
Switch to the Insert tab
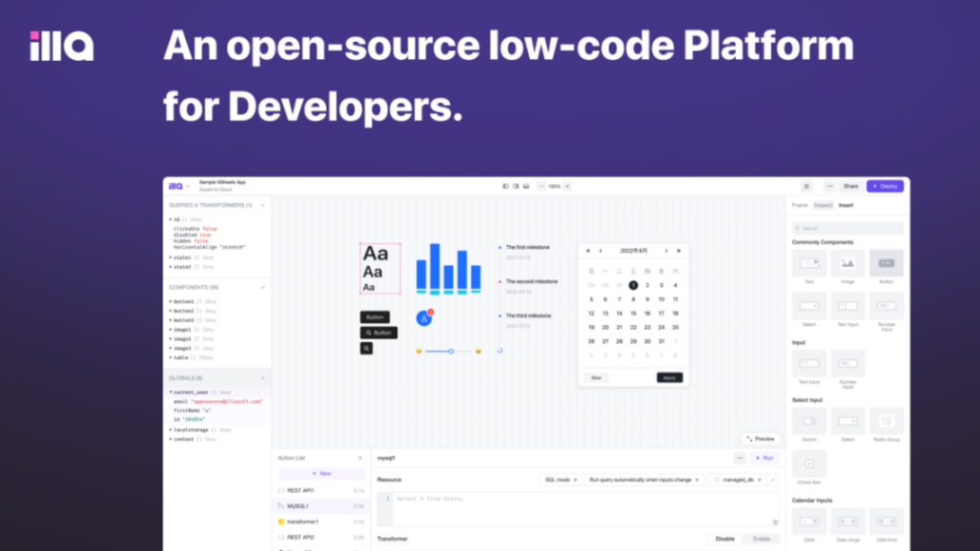pos(845,205)
